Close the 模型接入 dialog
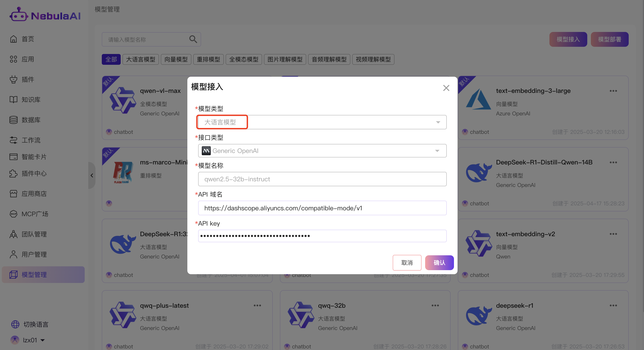This screenshot has width=644, height=350. point(446,88)
